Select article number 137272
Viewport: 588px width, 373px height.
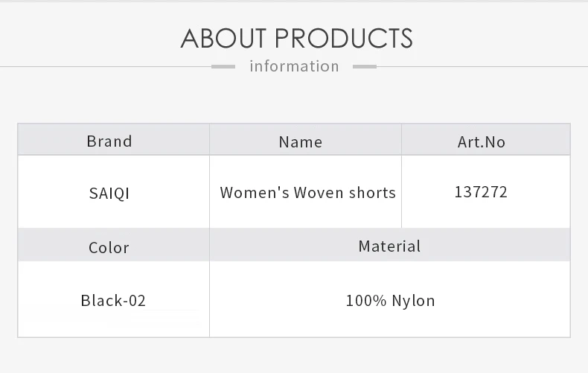coord(481,192)
